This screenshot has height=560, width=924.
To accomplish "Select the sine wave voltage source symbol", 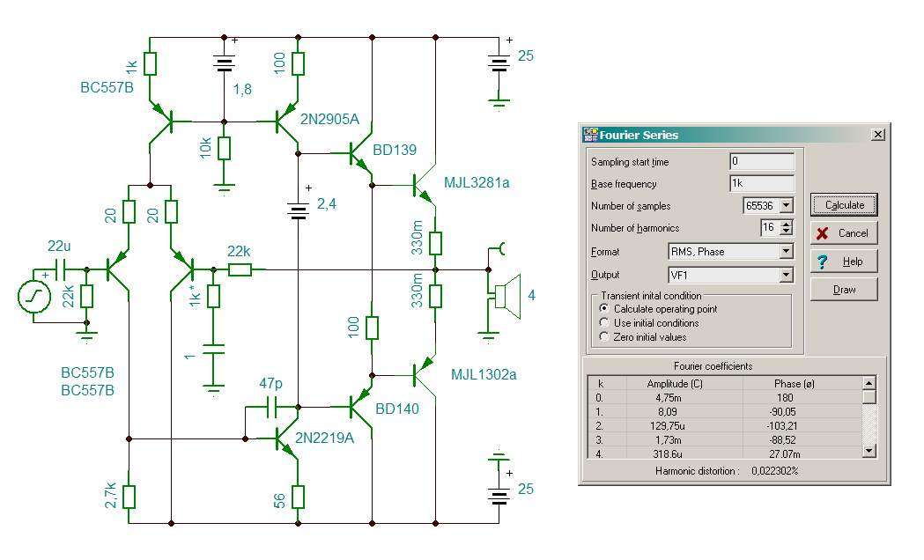I will pos(34,297).
